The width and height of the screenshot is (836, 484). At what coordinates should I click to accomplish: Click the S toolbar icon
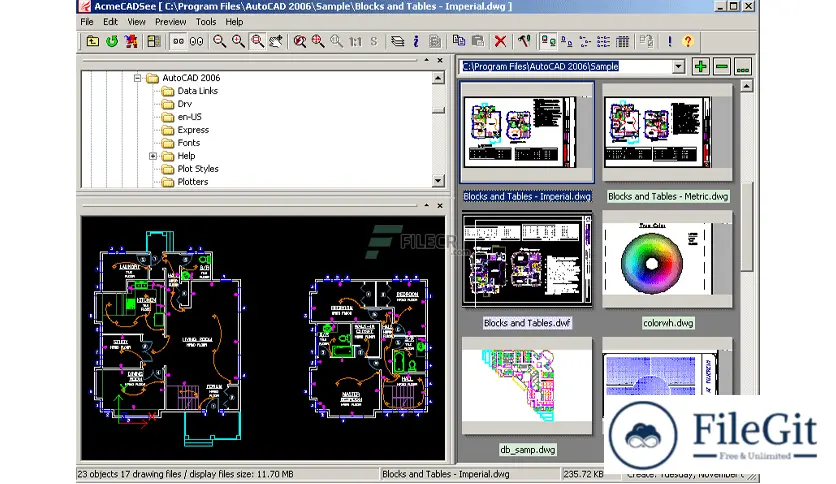pyautogui.click(x=374, y=41)
